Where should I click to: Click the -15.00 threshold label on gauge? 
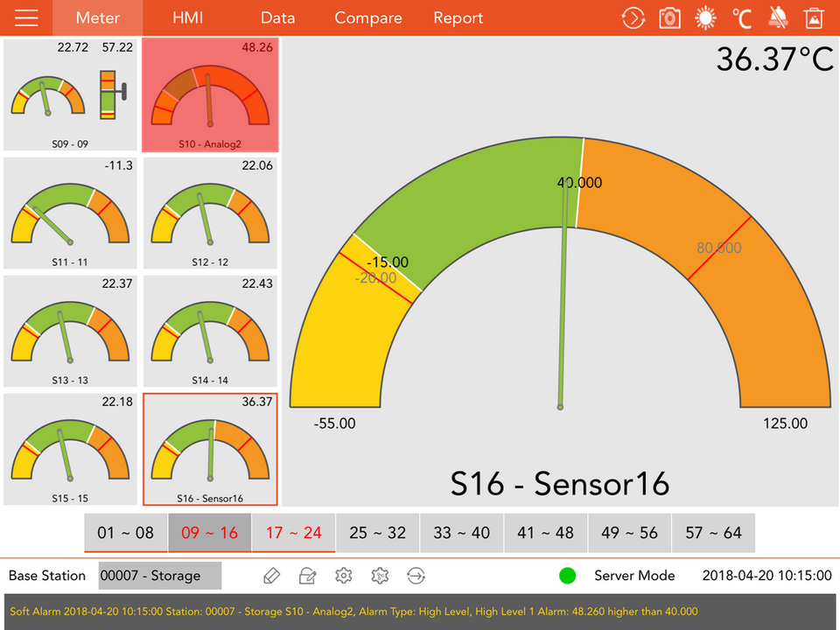pyautogui.click(x=388, y=262)
